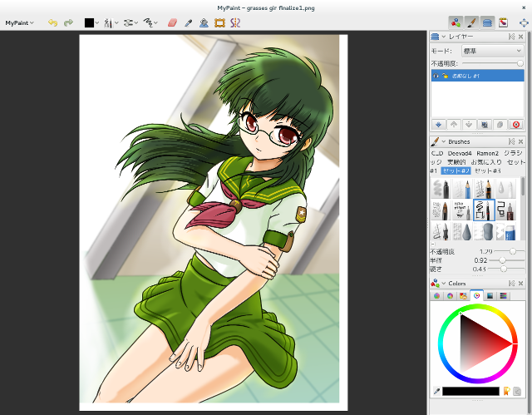Viewport: 532px width, 415px height.
Task: Choose the blue pencil brush
Action: [462, 189]
